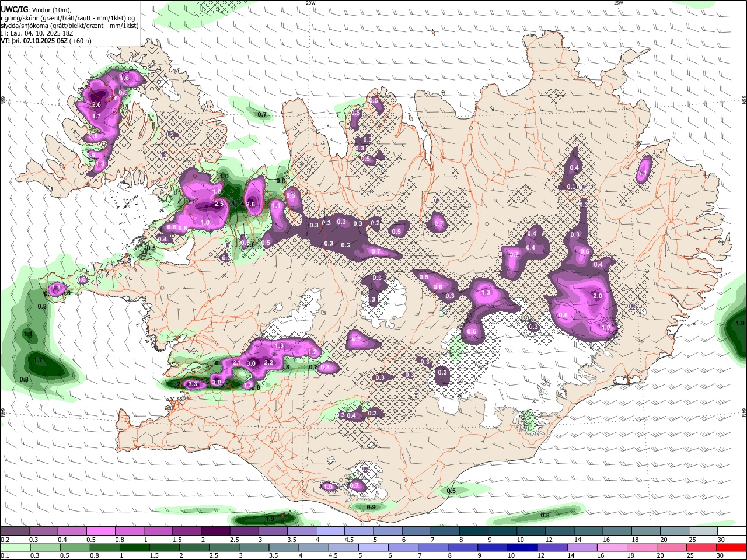This screenshot has height=560, width=747.
Task: Click the "0.1" label on the bottom scale
Action: [5, 556]
